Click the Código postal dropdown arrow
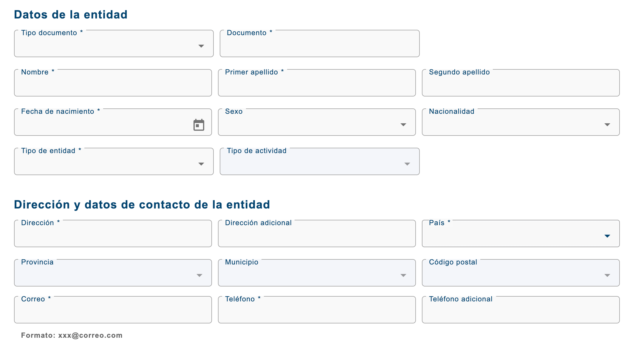 [608, 275]
